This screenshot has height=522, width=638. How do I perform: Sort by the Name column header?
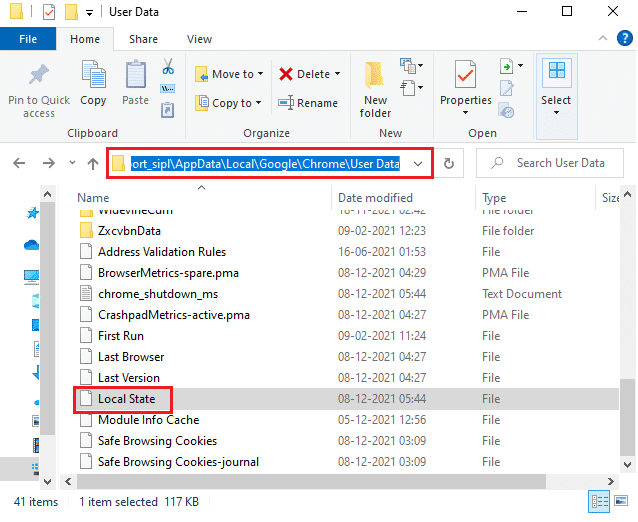93,198
